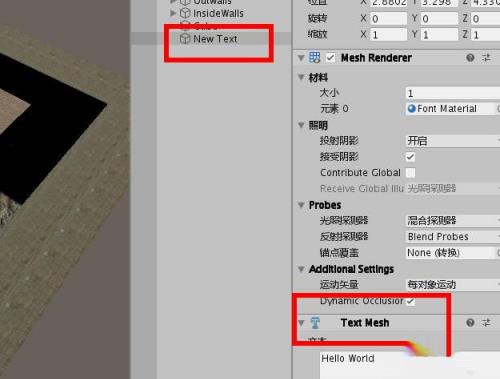Screen dimensions: 500x379
Task: Toggle Mesh Renderer component enabled checkbox
Action: tap(330, 58)
